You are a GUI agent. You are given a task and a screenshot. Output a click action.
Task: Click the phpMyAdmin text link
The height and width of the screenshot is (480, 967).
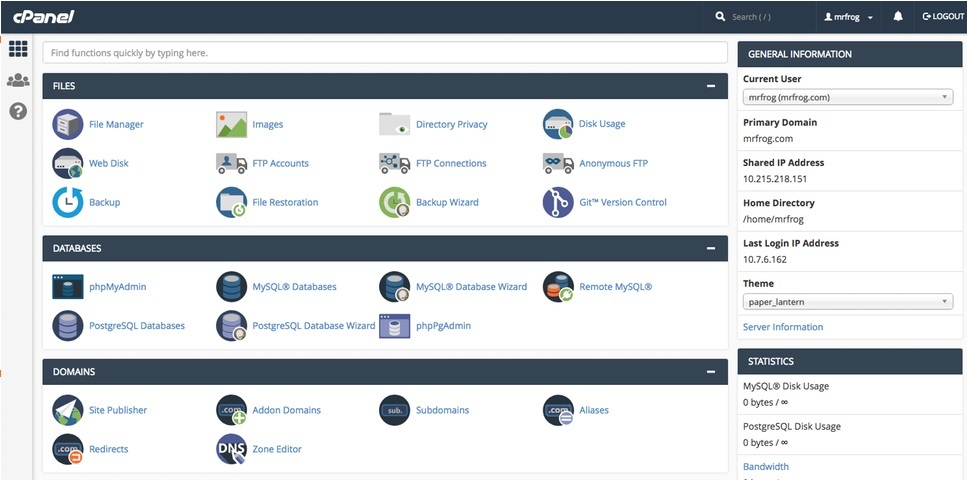click(117, 287)
